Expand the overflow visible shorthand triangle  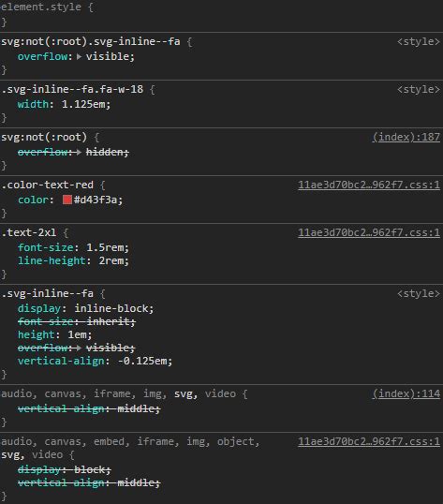pos(79,56)
